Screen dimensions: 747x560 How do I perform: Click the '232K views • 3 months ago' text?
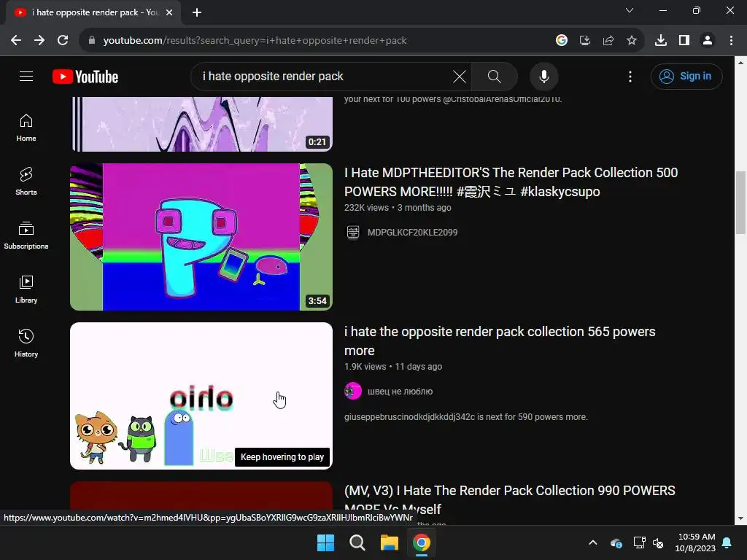point(398,208)
